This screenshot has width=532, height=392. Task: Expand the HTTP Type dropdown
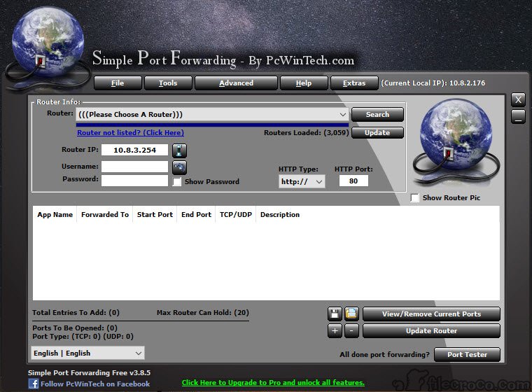[302, 181]
